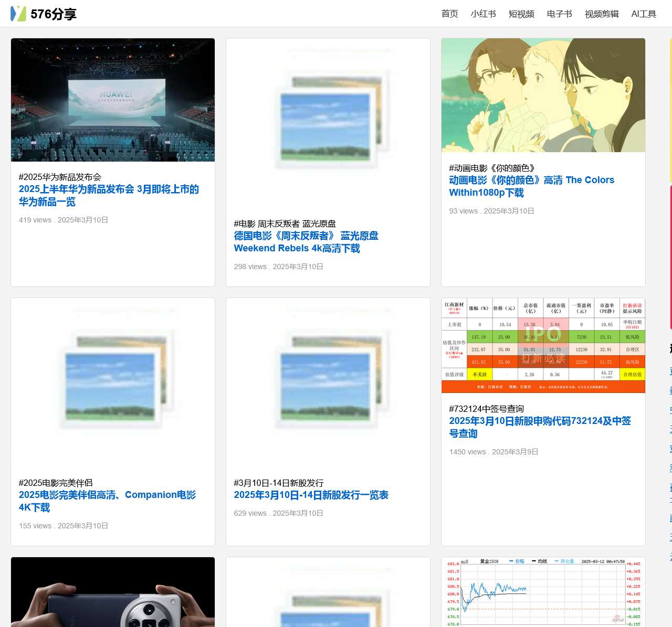
Task: Click the #3月10日-14日新股发行 tag
Action: (x=279, y=483)
